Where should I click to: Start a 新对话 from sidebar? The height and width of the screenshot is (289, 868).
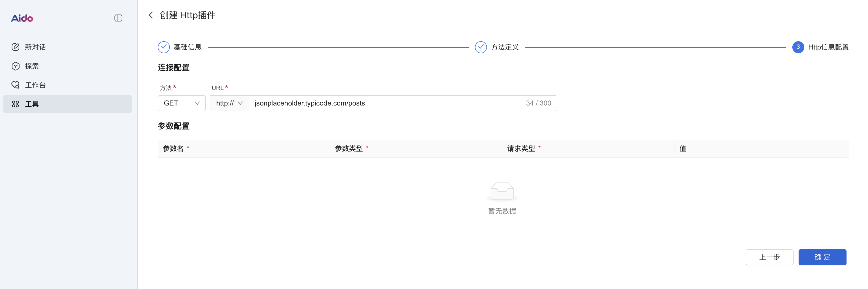35,47
